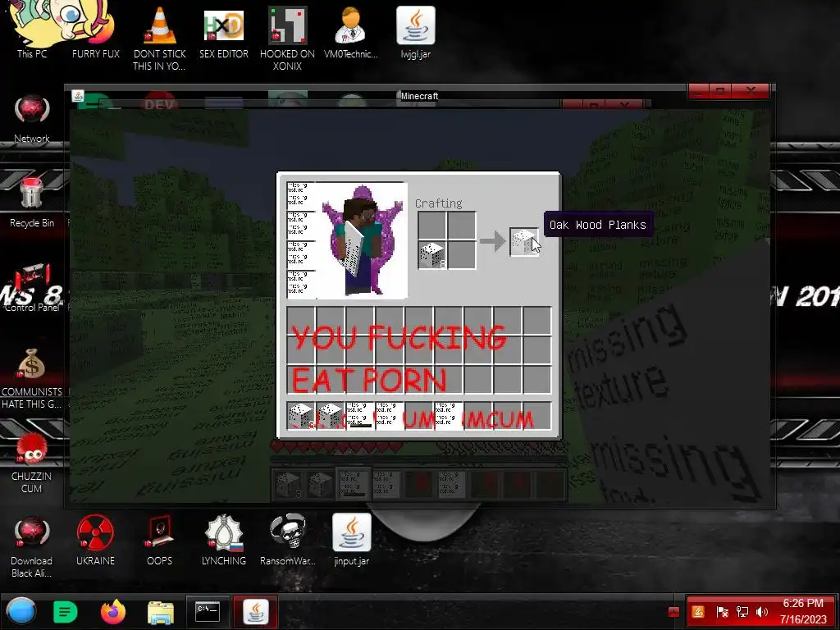Screen dimensions: 840x630
Task: Launch Firefox from the taskbar
Action: pyautogui.click(x=113, y=612)
